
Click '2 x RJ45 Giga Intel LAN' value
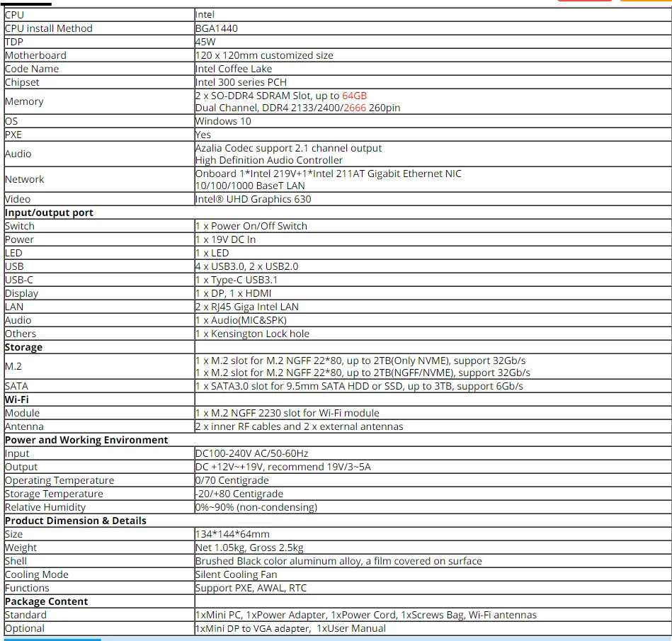click(247, 307)
